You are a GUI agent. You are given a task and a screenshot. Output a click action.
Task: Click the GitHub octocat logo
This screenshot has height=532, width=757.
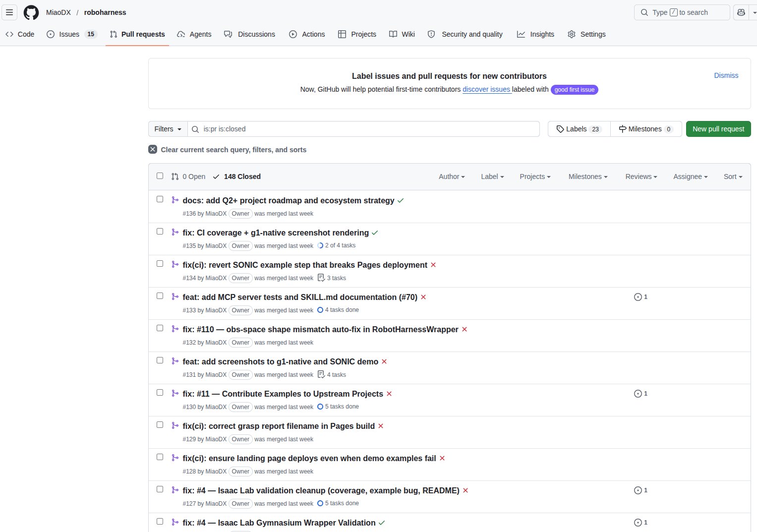tap(31, 12)
